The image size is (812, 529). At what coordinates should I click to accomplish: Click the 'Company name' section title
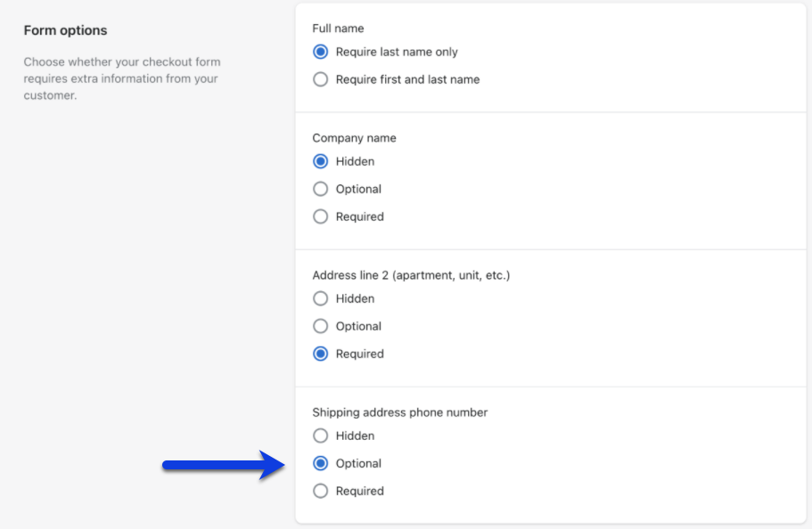(x=354, y=138)
